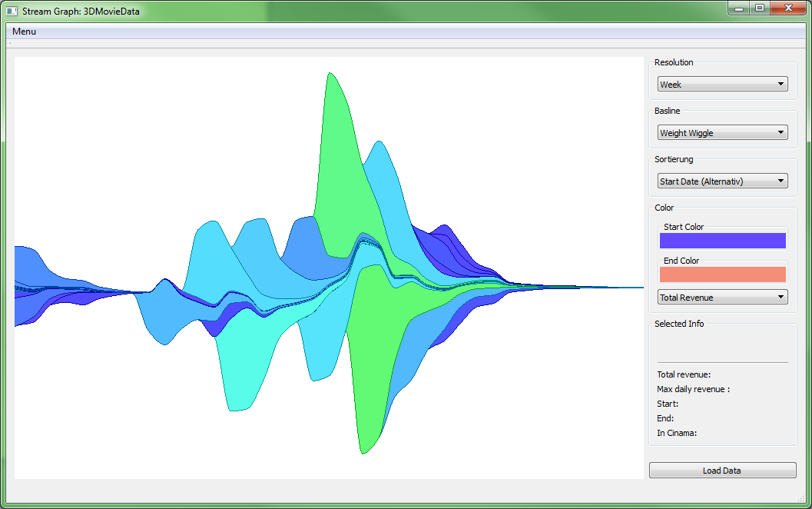Expand the Total Revenue color dropdown
This screenshot has height=509, width=812.
pos(722,298)
